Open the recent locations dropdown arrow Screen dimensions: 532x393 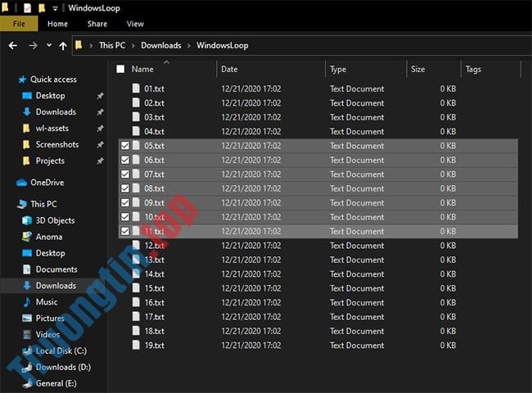coord(49,45)
